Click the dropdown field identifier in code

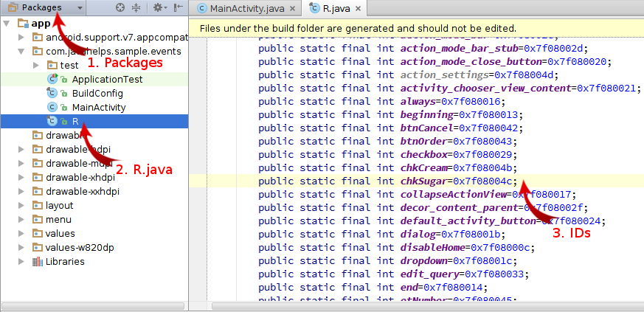424,260
